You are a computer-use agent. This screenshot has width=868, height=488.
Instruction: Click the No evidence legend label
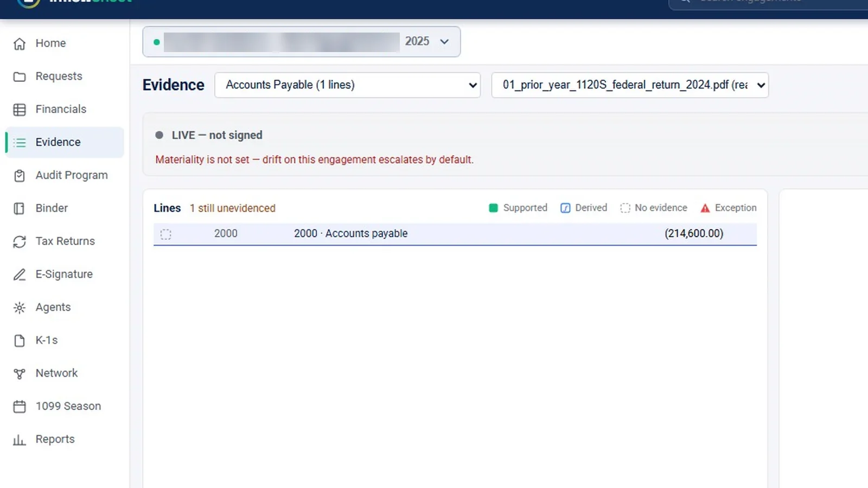[x=661, y=208]
